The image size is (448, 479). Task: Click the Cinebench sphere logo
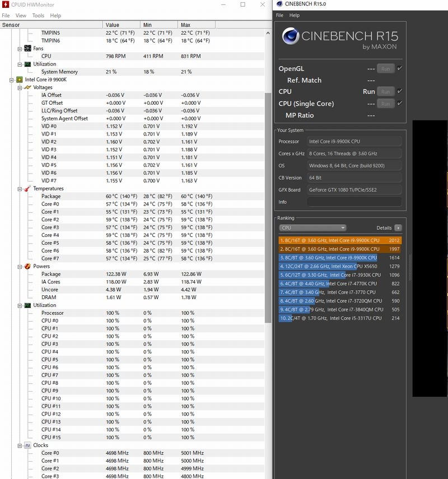tap(291, 36)
